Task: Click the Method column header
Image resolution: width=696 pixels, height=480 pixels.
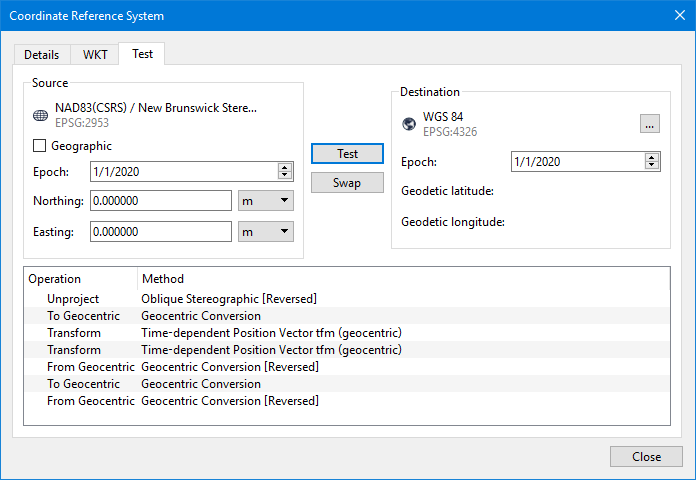Action: point(163,279)
